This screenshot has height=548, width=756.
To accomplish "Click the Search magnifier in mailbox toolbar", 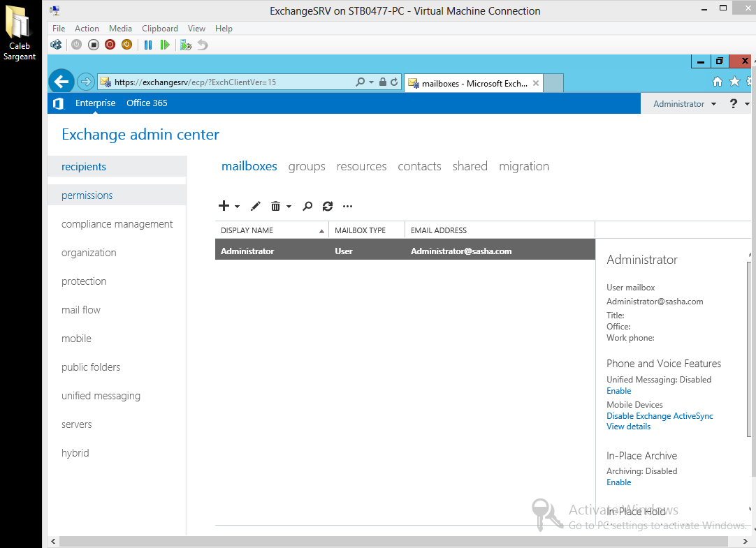I will coord(307,206).
